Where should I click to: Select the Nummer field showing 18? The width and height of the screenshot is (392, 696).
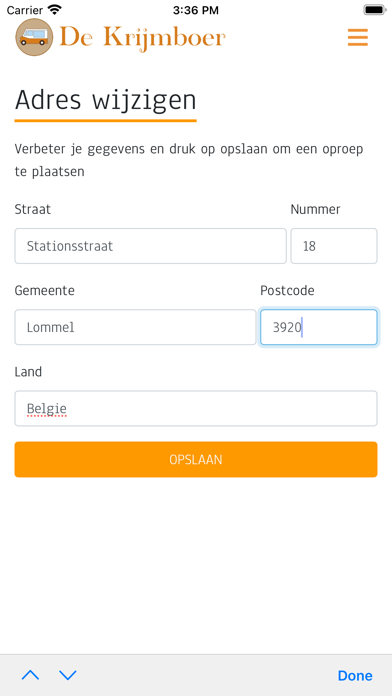334,246
